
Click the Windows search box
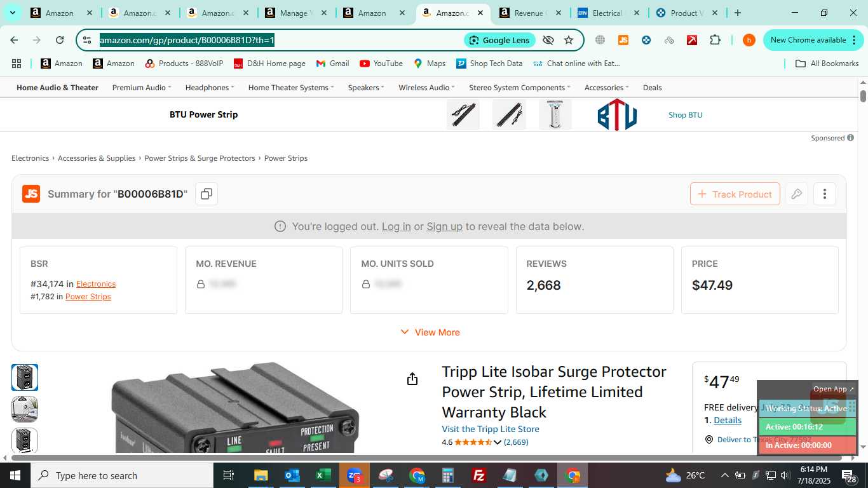[121, 475]
